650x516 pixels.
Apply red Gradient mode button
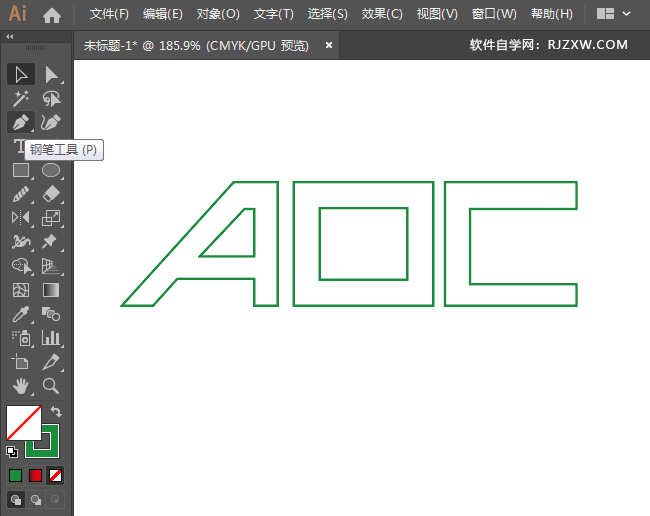(x=35, y=475)
